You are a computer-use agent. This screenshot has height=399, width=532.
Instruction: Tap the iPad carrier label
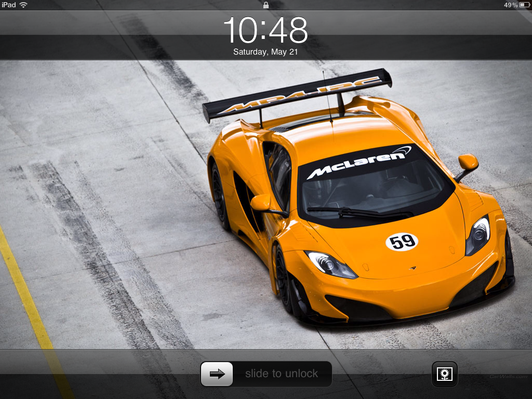pos(9,5)
